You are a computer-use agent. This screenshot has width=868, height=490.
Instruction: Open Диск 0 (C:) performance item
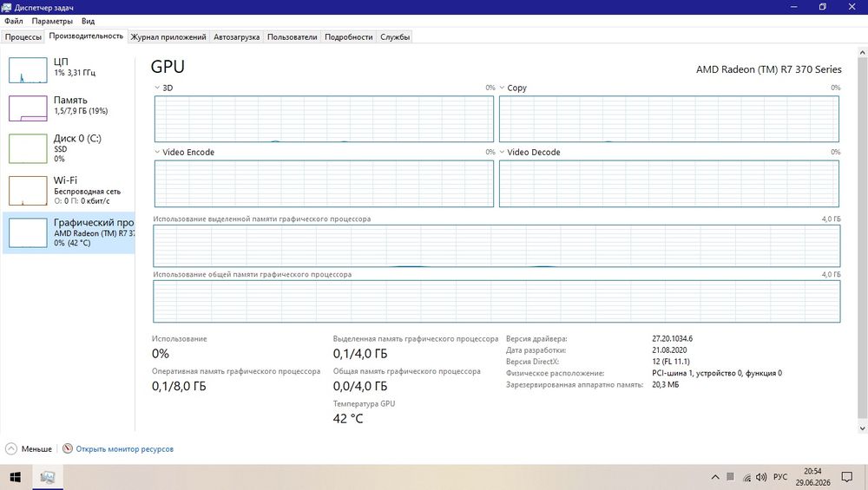[69, 148]
